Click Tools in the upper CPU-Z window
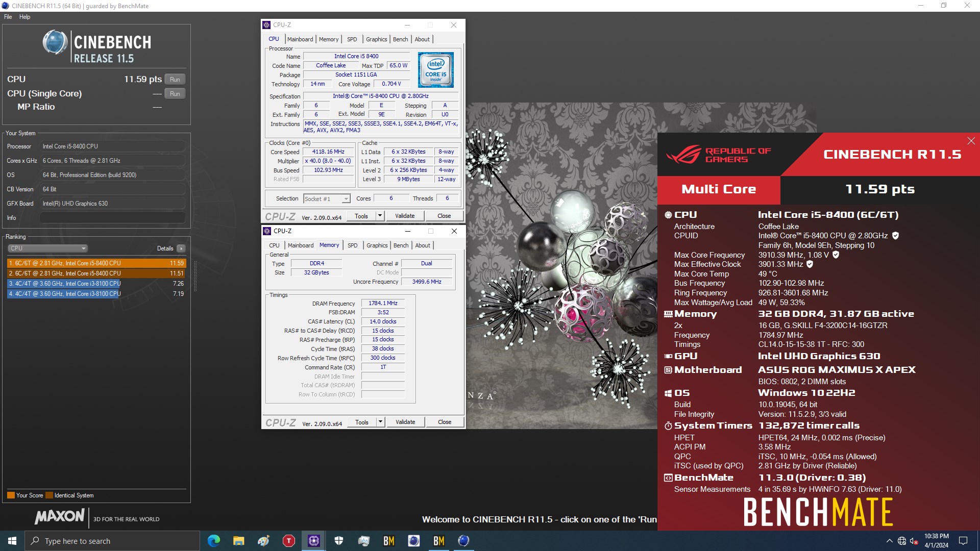Viewport: 980px width, 551px height. (361, 216)
